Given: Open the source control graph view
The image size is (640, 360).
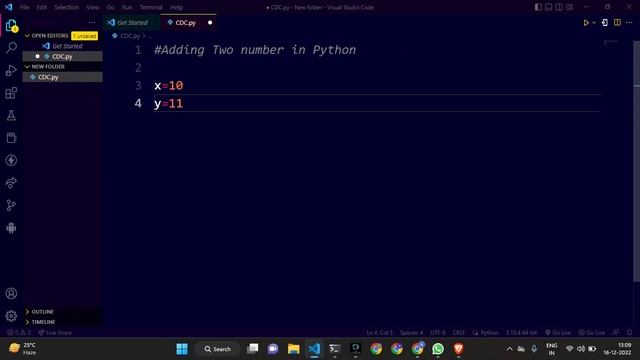Looking at the screenshot, I should click(x=11, y=205).
